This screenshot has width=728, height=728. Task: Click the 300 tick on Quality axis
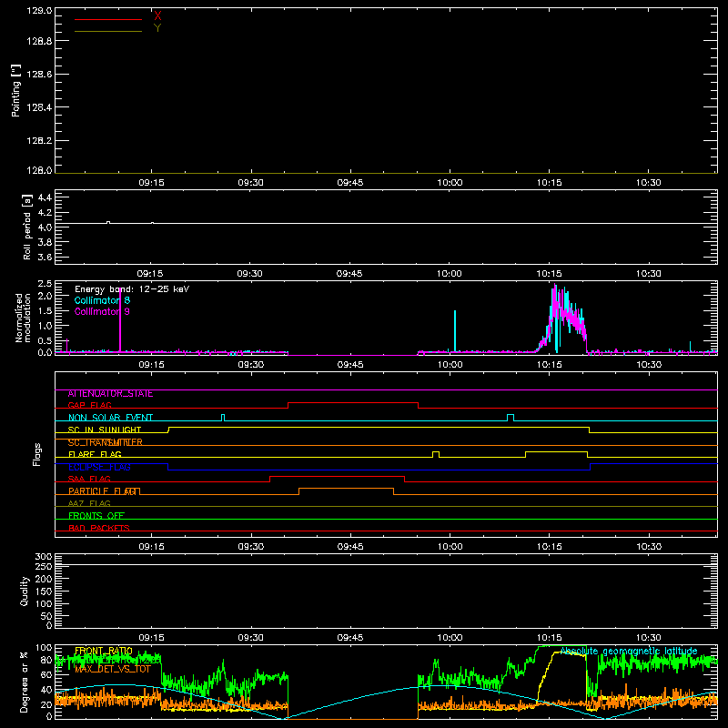point(44,557)
